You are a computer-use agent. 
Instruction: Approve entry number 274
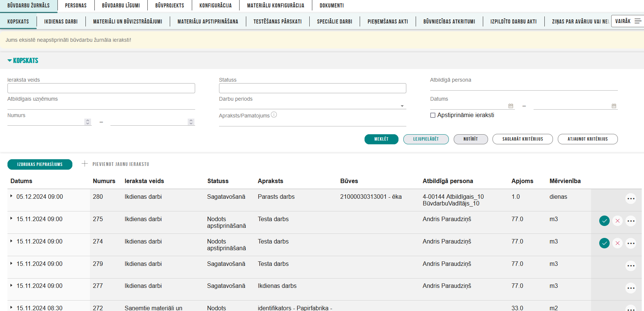tap(604, 244)
